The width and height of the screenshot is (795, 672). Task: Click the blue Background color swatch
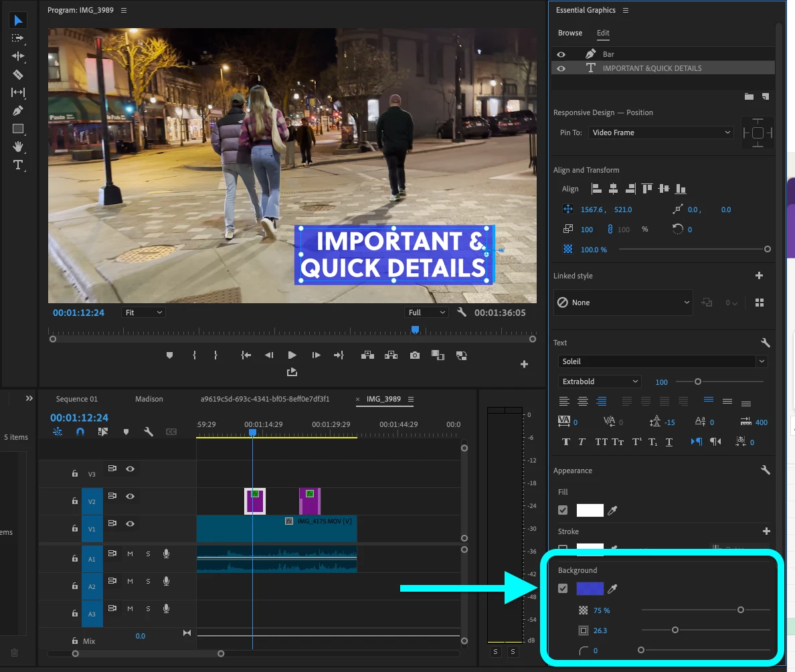[x=590, y=589]
